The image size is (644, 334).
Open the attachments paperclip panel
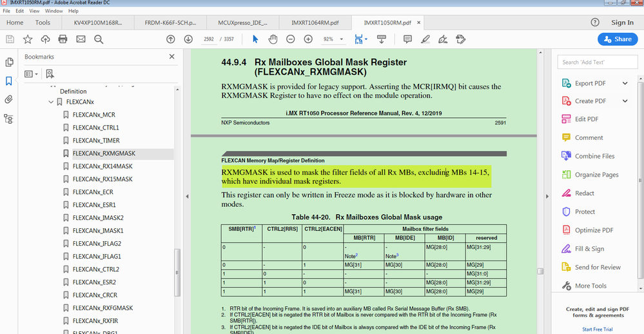click(8, 100)
